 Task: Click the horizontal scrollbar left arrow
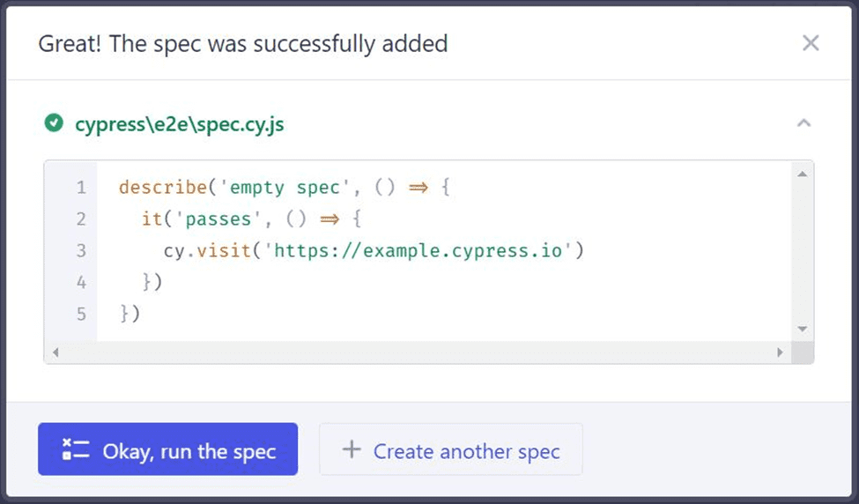coord(55,352)
